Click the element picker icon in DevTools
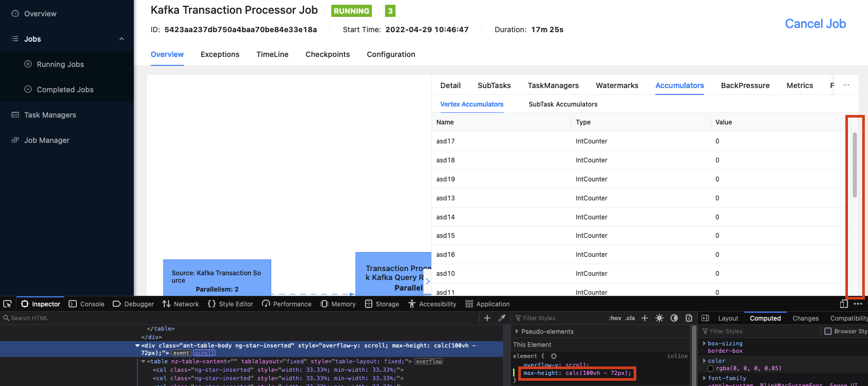This screenshot has height=386, width=868. [x=7, y=304]
